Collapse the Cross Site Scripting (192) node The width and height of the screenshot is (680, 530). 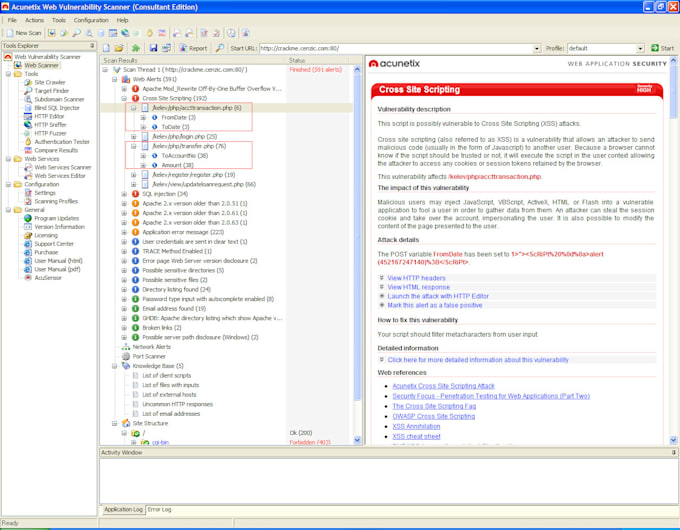[124, 98]
